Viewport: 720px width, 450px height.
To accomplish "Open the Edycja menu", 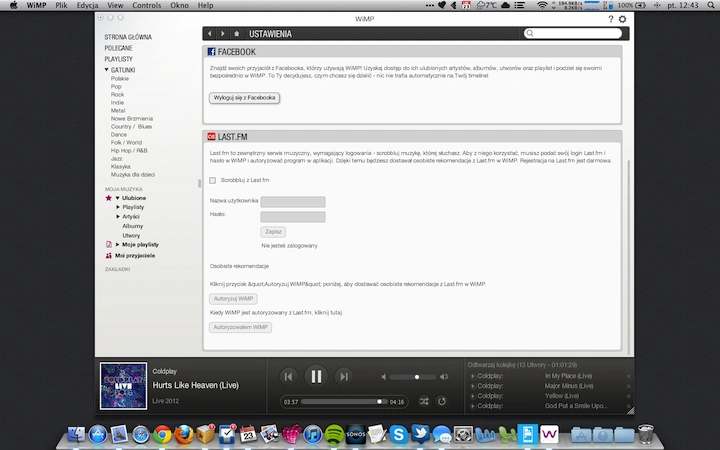I will click(87, 6).
